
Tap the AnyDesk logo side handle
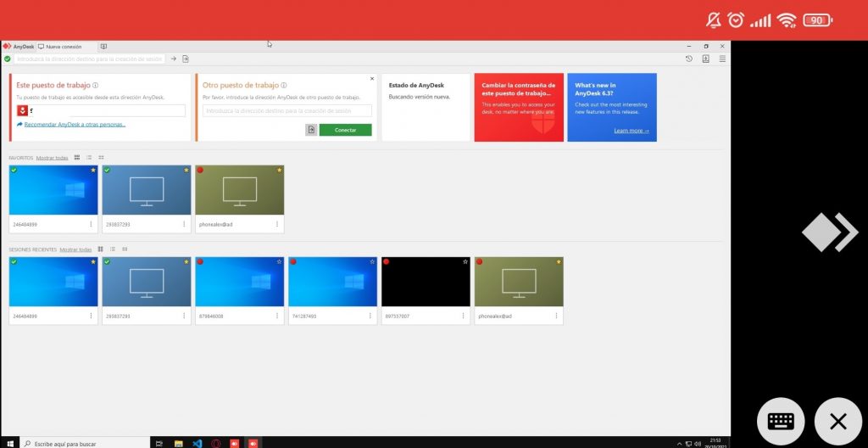pyautogui.click(x=830, y=232)
